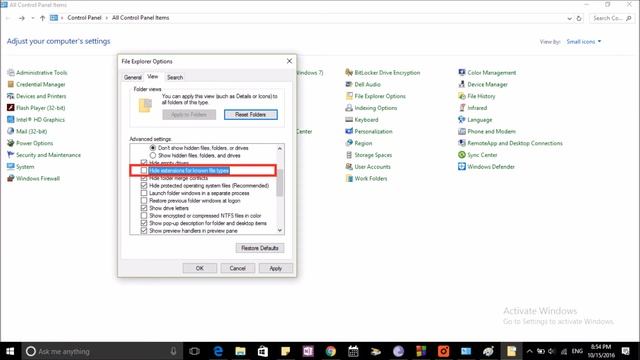Click Apply button in dialog
Viewport: 640px width, 360px height.
[x=276, y=268]
